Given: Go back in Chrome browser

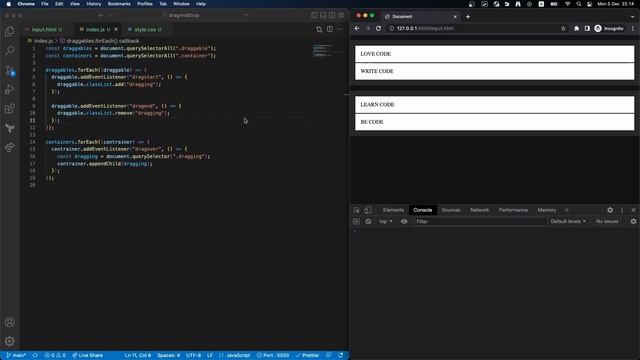Looking at the screenshot, I should 357,29.
